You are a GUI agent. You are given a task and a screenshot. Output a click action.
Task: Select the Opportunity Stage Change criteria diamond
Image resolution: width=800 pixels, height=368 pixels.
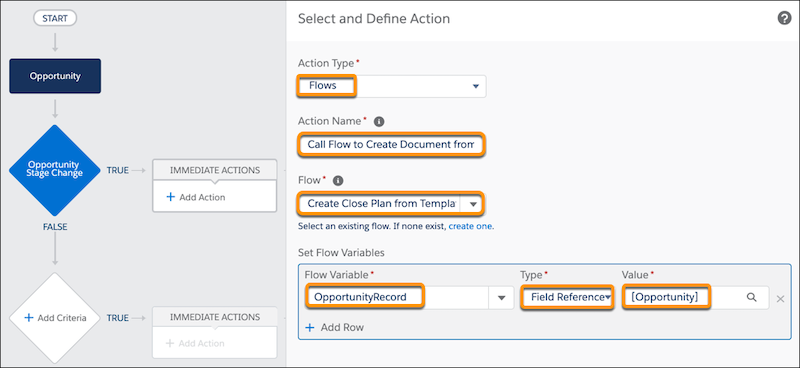54,170
